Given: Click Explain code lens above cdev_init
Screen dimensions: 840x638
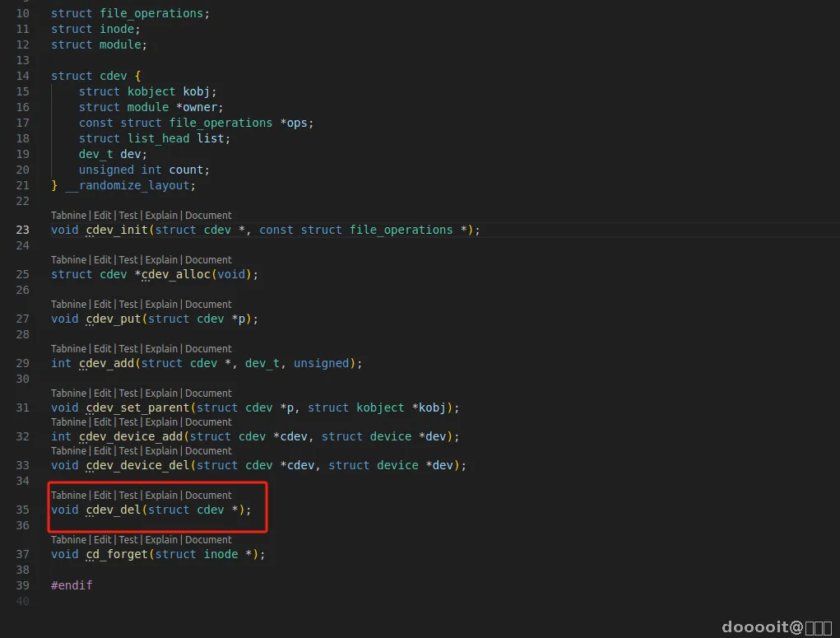Looking at the screenshot, I should click(161, 215).
